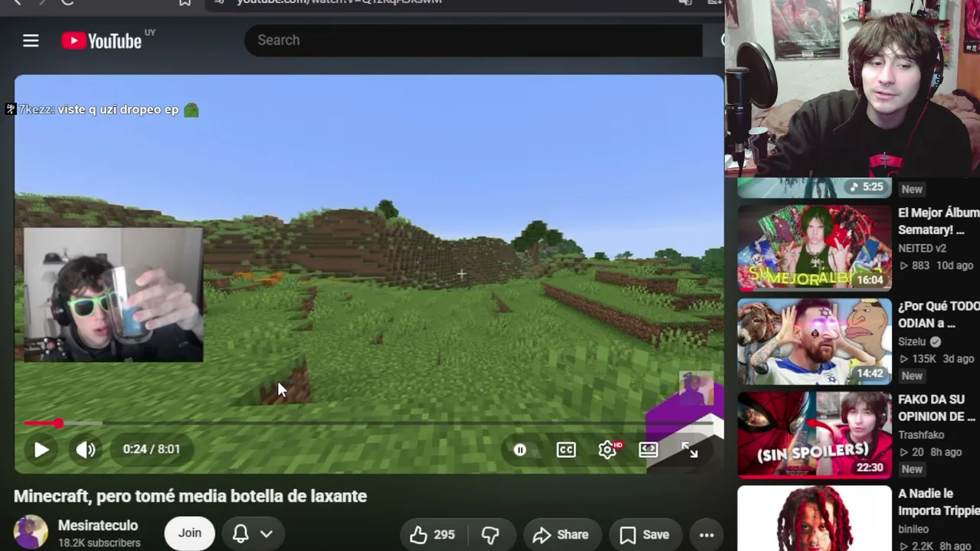980x551 pixels.
Task: Open the red-dreadlocks Trippie video thumbnail
Action: click(x=815, y=518)
